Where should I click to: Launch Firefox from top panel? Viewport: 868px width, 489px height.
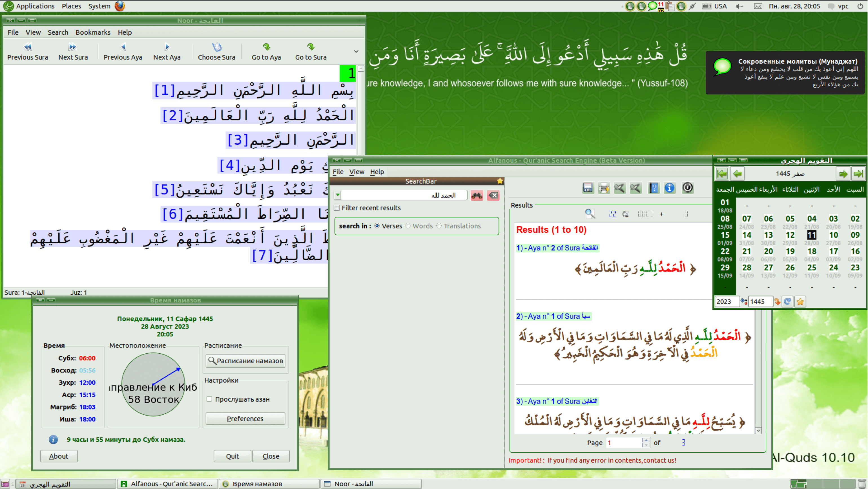(x=119, y=6)
